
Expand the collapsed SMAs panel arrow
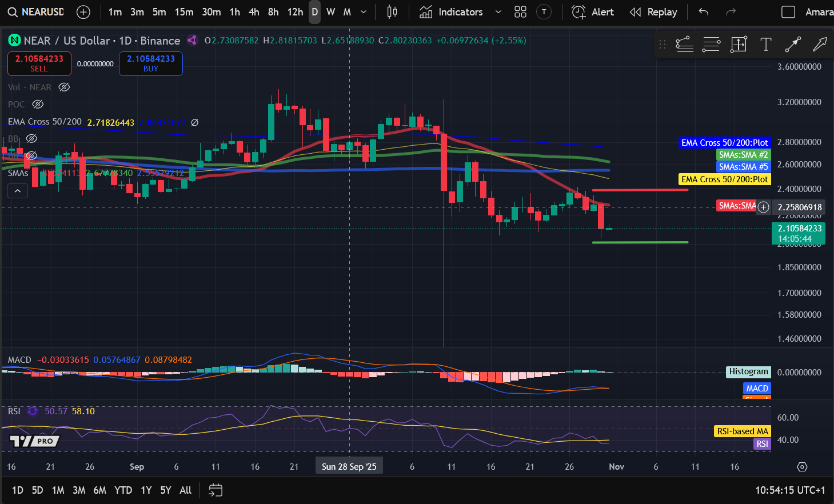coord(18,191)
